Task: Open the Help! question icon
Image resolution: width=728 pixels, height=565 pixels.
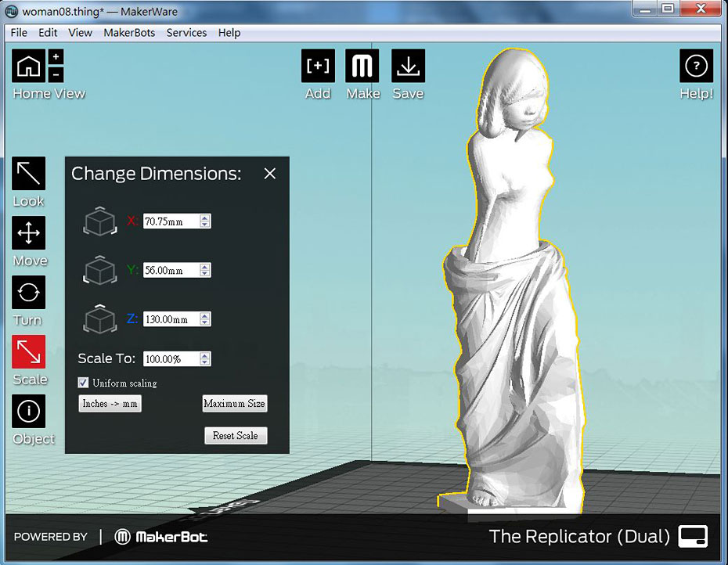Action: click(x=696, y=66)
